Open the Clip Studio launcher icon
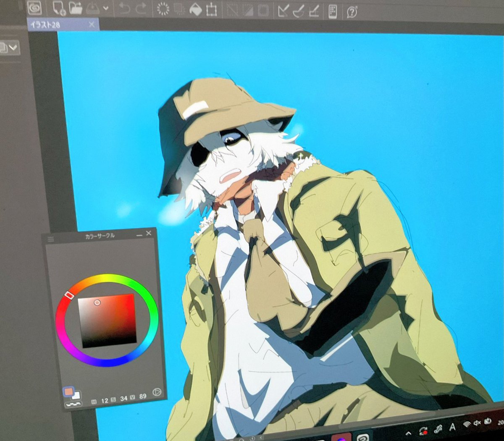Viewport: 504px width, 441px height. click(x=34, y=8)
